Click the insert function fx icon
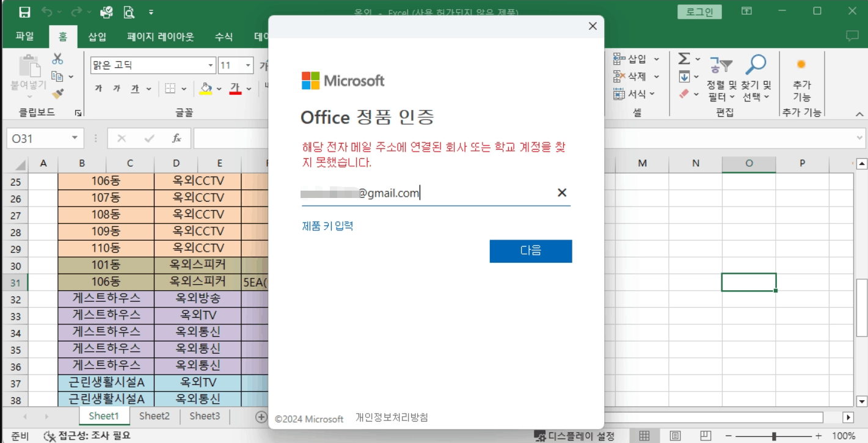Viewport: 868px width, 443px height. (177, 139)
